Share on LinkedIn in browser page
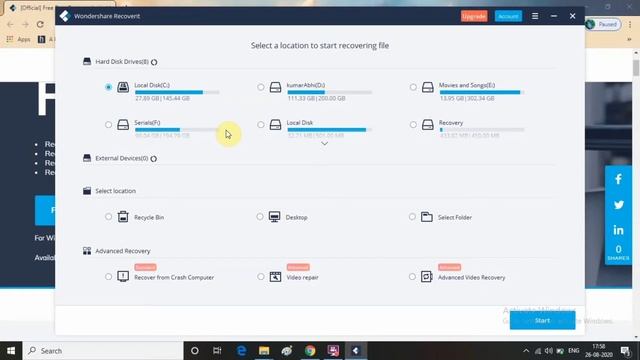This screenshot has width=640, height=360. tap(618, 230)
